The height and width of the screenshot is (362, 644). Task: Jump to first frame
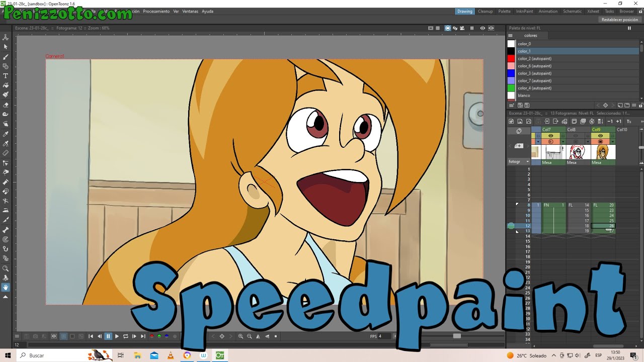pyautogui.click(x=91, y=336)
